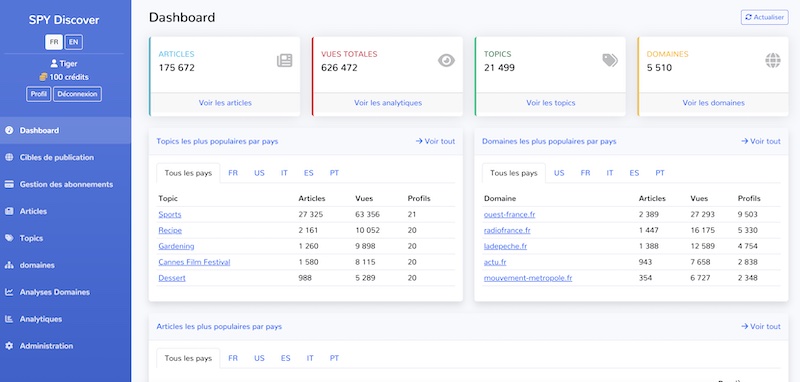The height and width of the screenshot is (382, 800).
Task: Open the Recipe topic link
Action: pyautogui.click(x=170, y=230)
